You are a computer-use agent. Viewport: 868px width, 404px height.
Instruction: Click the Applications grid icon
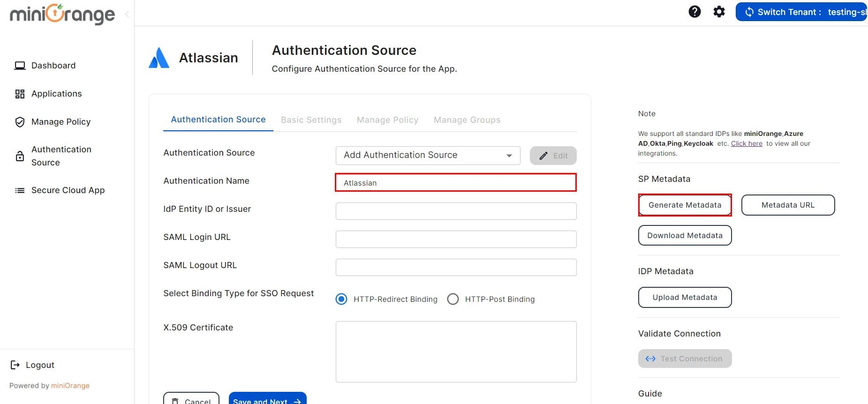point(20,94)
